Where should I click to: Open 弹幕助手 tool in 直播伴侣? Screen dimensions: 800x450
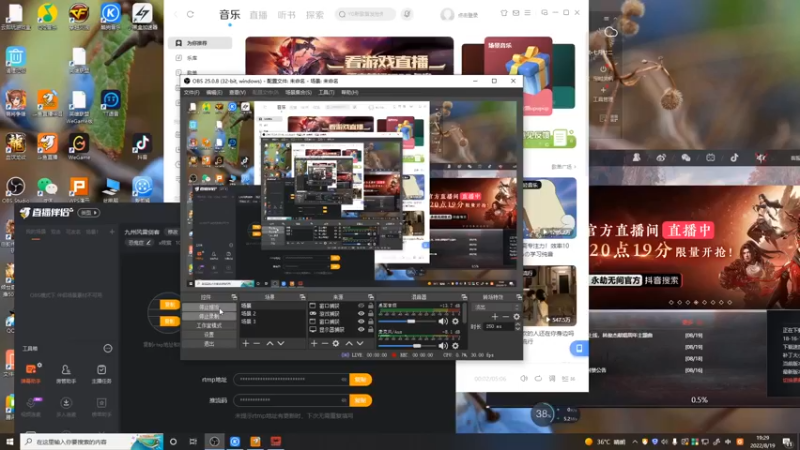(31, 373)
